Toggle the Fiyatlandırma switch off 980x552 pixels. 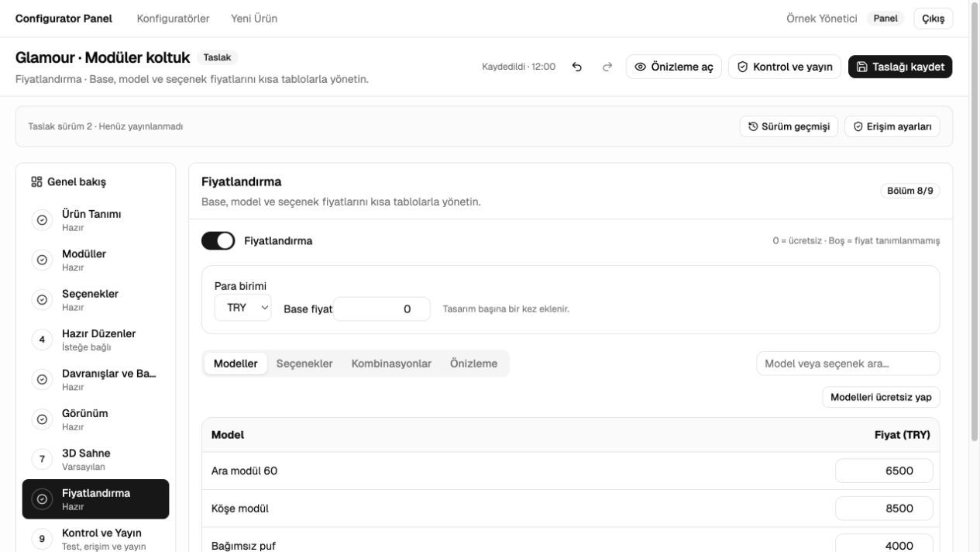pos(218,241)
